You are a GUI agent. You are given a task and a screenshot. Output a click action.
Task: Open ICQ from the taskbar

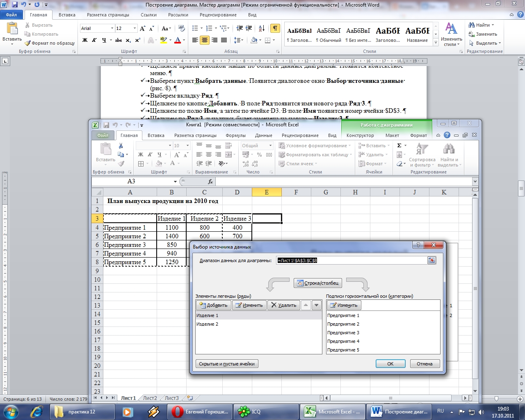tap(266, 411)
